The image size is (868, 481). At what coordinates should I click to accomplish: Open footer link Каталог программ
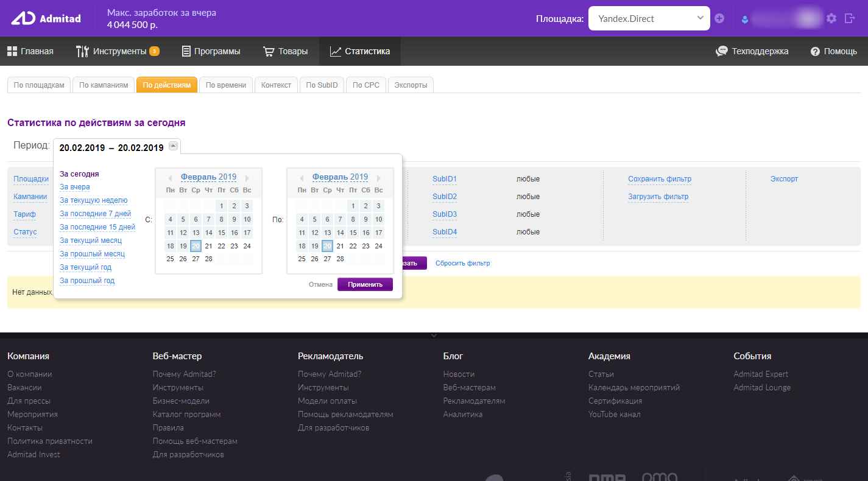tap(186, 415)
